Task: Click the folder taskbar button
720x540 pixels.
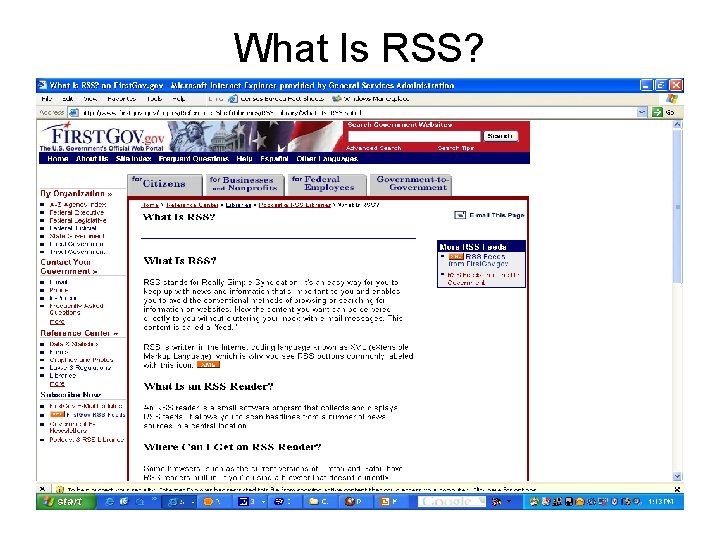Action: click(320, 502)
